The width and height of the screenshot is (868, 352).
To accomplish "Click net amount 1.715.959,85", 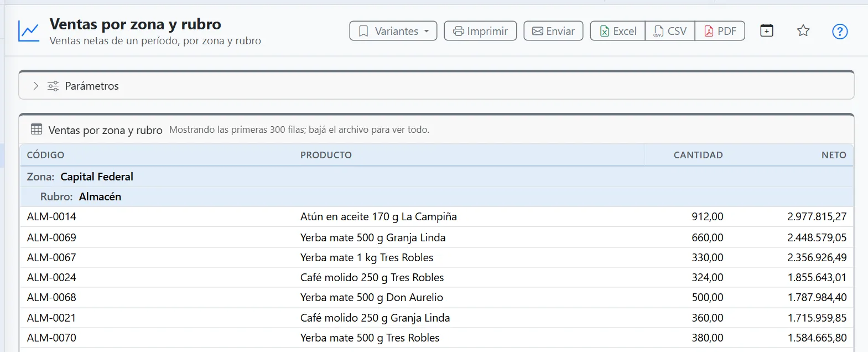I will 817,318.
